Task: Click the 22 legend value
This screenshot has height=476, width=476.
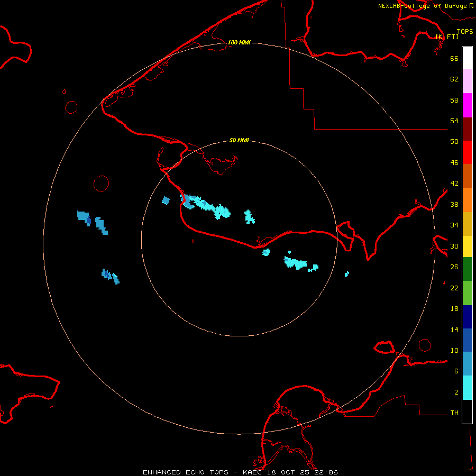Action: pyautogui.click(x=454, y=288)
